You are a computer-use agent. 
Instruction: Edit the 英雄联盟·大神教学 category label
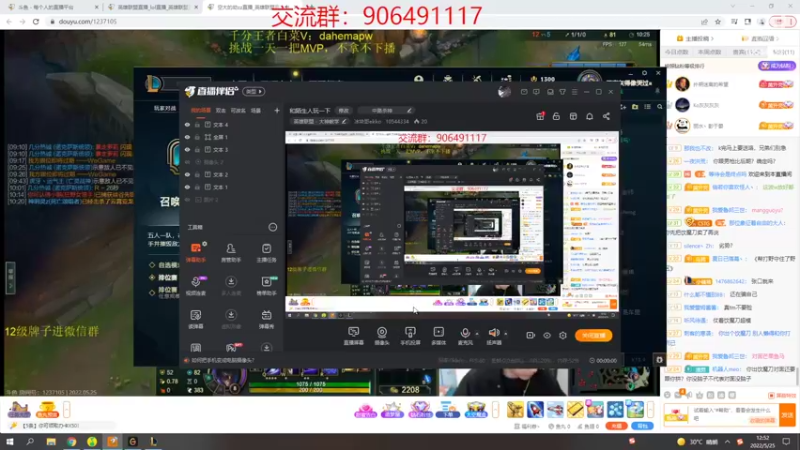[319, 121]
